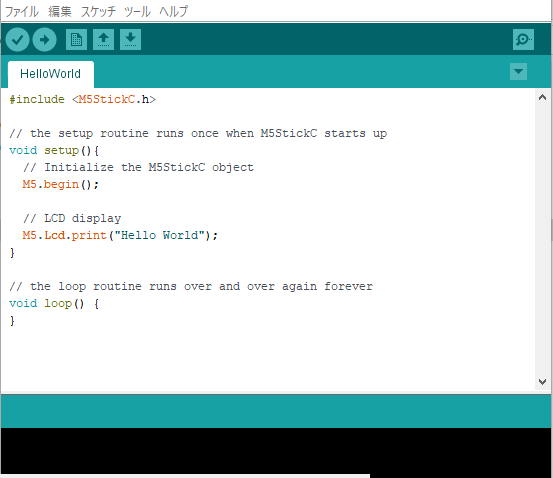Open the スケッチ menu
This screenshot has width=553, height=478.
click(x=98, y=12)
